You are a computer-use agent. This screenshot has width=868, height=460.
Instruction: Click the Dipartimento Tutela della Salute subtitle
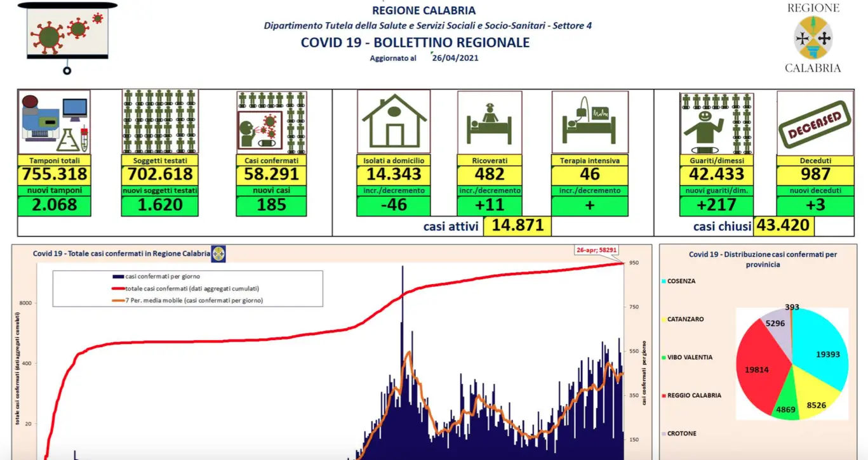click(428, 26)
